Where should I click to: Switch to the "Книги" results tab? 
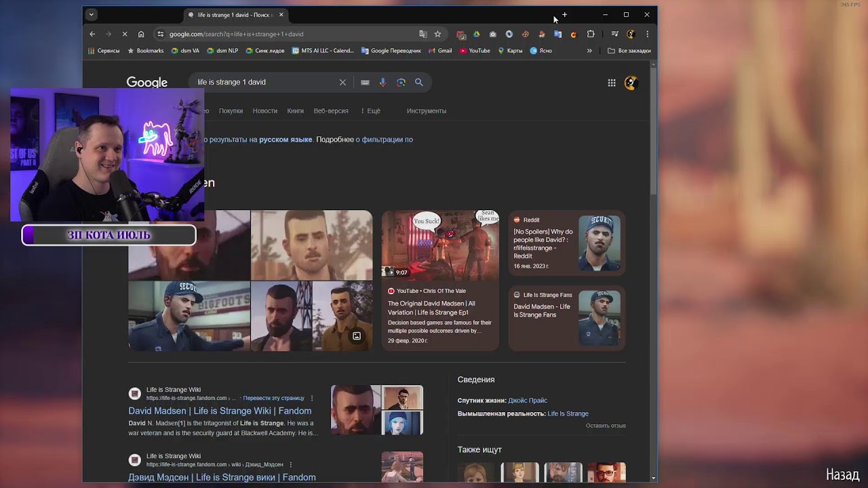pyautogui.click(x=296, y=110)
